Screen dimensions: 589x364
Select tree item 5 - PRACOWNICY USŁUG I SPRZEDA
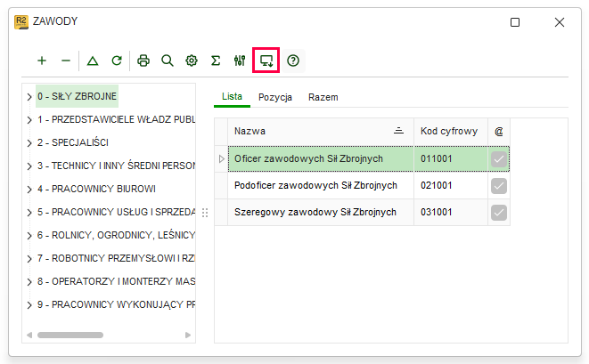pos(116,212)
